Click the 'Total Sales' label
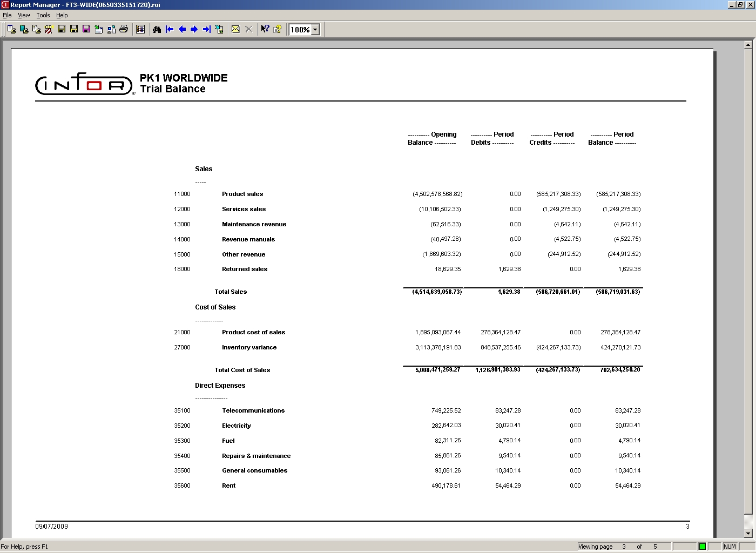 [x=231, y=292]
